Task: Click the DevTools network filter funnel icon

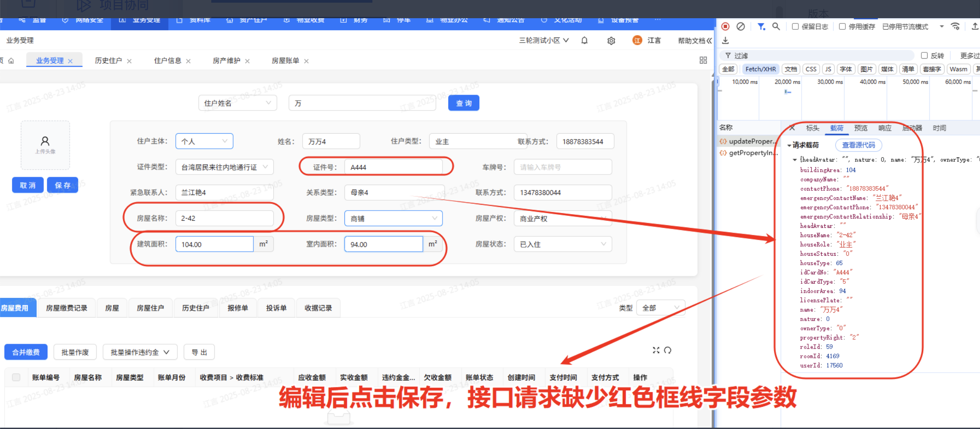Action: [x=761, y=27]
